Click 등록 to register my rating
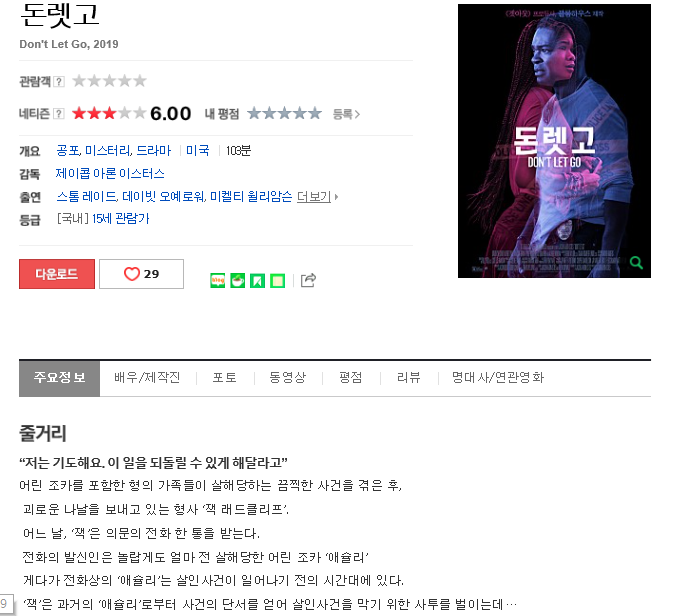Image resolution: width=681 pixels, height=616 pixels. [346, 114]
